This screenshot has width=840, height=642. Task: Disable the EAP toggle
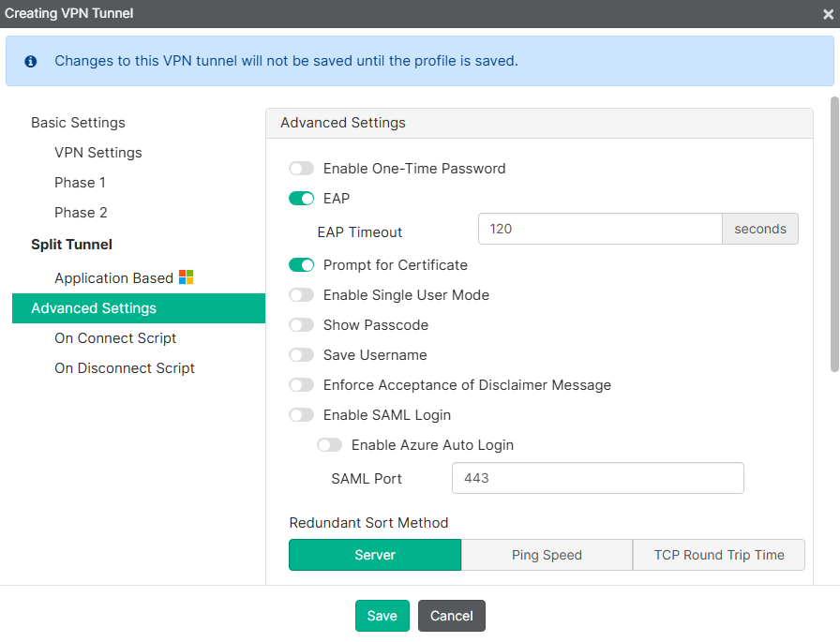(302, 198)
